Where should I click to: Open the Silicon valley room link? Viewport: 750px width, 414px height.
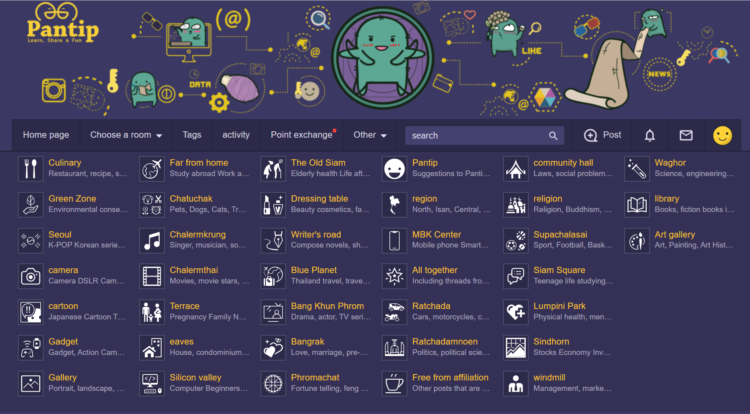(x=195, y=378)
